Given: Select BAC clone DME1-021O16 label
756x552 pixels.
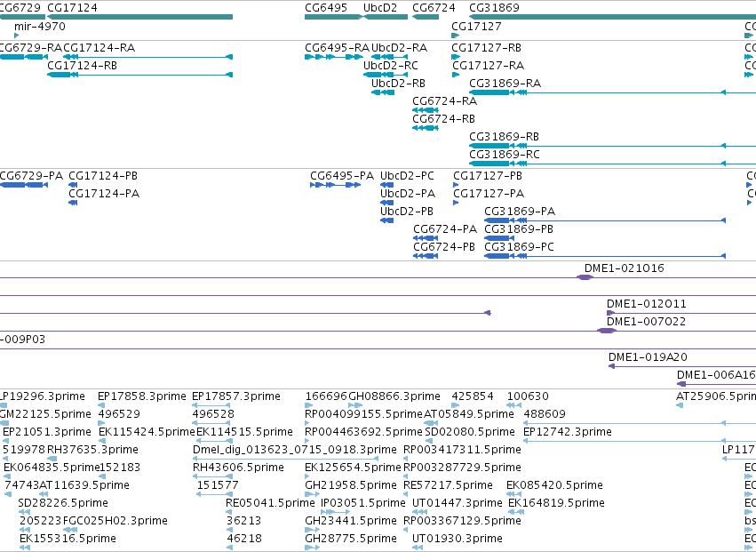Looking at the screenshot, I should pyautogui.click(x=624, y=268).
